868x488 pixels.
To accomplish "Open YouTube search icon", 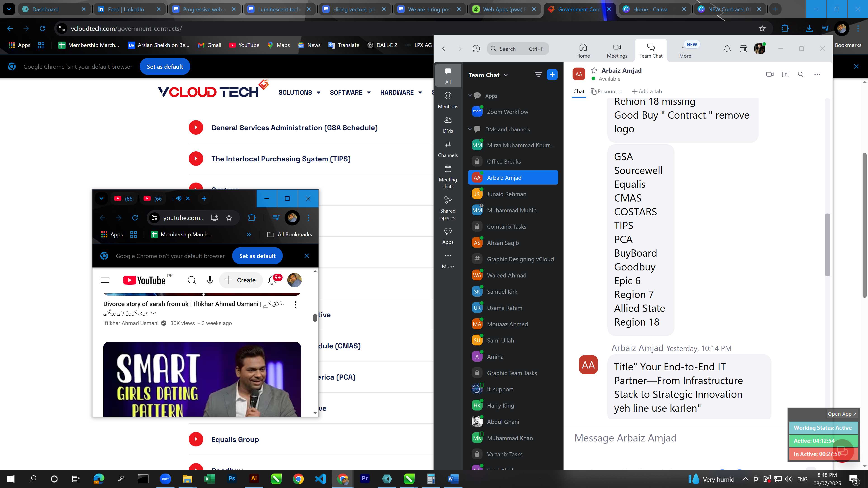I will point(192,280).
